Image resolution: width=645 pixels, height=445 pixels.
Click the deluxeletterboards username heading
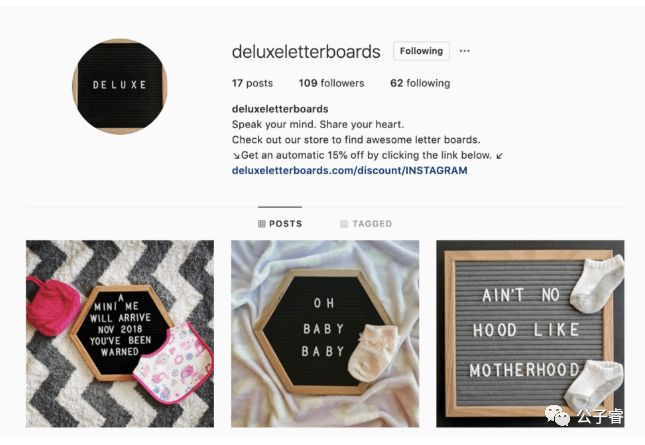click(306, 52)
